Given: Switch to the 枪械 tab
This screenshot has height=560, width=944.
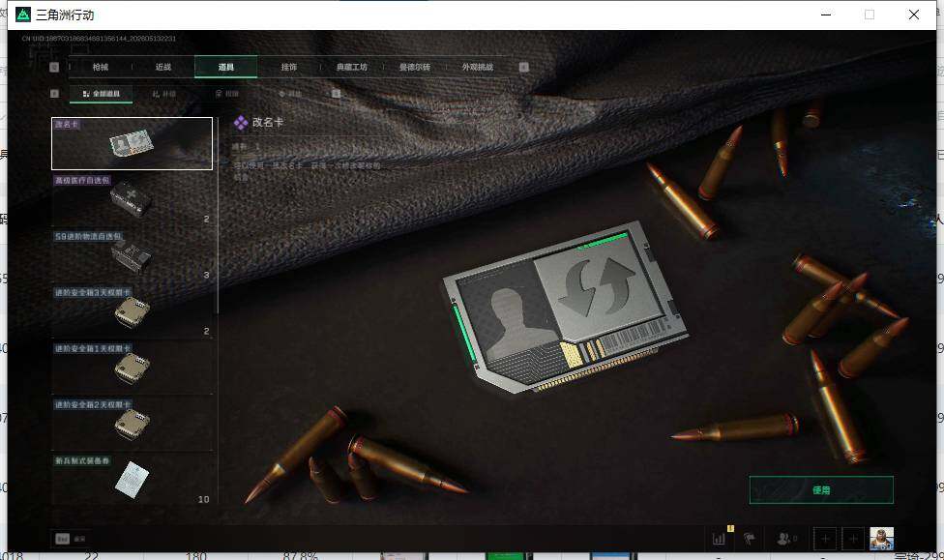Looking at the screenshot, I should [101, 67].
